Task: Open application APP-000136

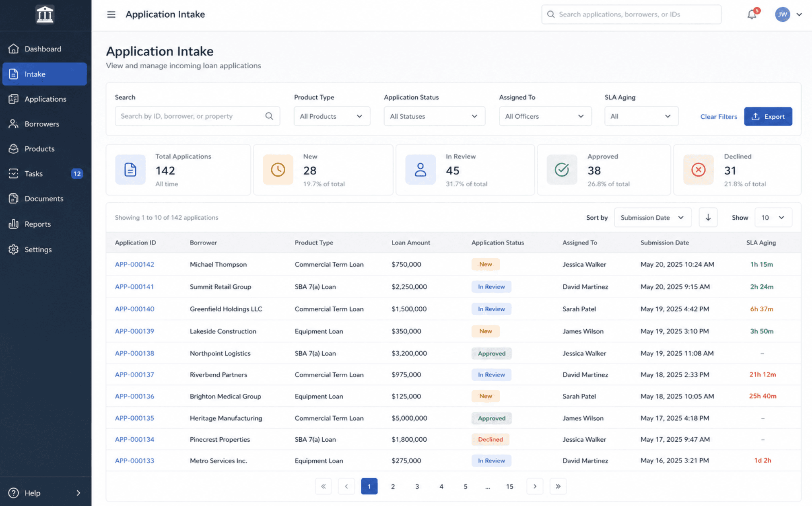Action: [134, 396]
